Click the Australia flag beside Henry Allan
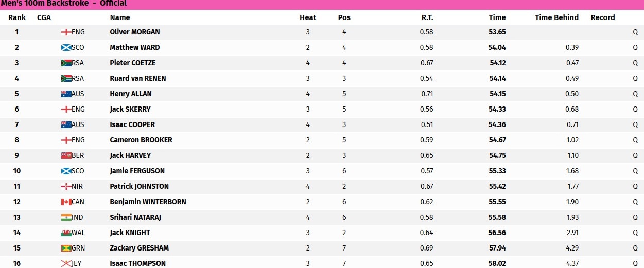The width and height of the screenshot is (644, 268). point(66,94)
